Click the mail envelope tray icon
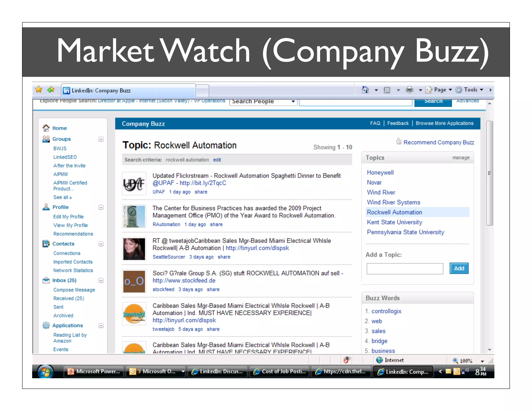This screenshot has width=532, height=411. [449, 372]
